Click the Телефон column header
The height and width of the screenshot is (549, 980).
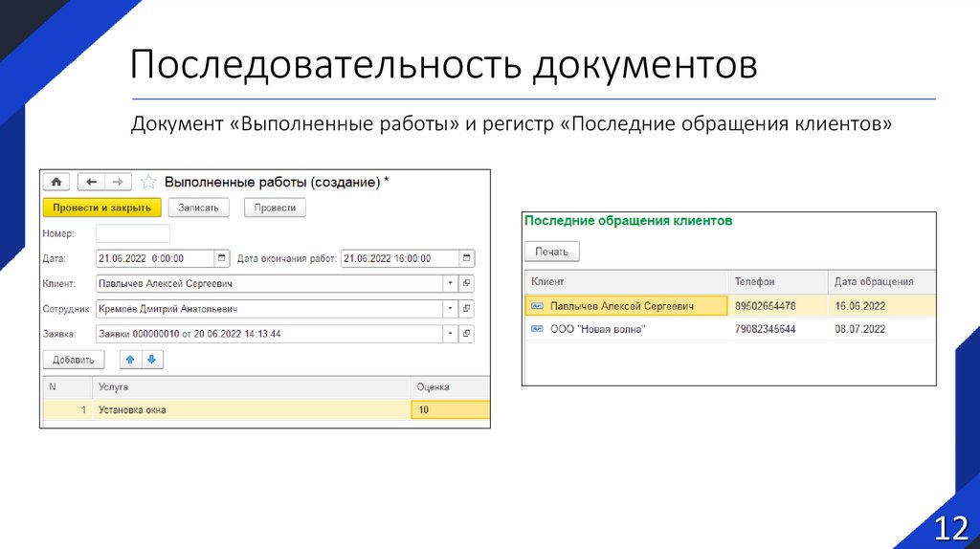778,282
